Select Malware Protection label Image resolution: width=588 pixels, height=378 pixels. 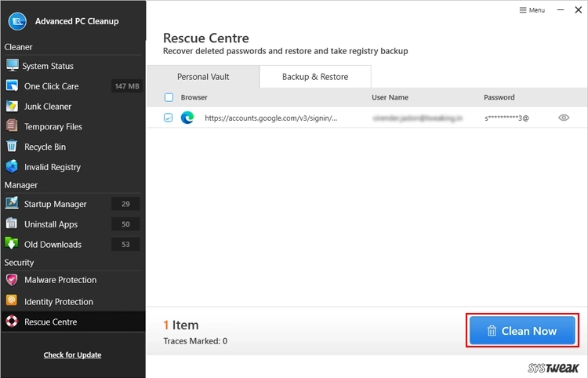coord(60,280)
